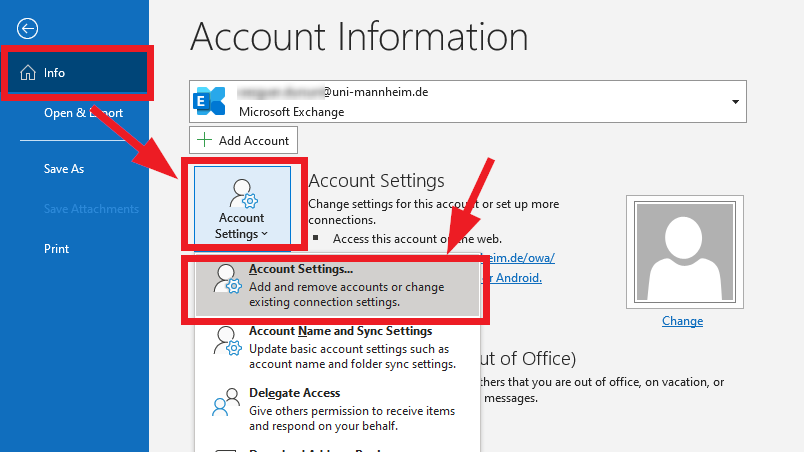Click the Change link under the photo

pyautogui.click(x=682, y=321)
